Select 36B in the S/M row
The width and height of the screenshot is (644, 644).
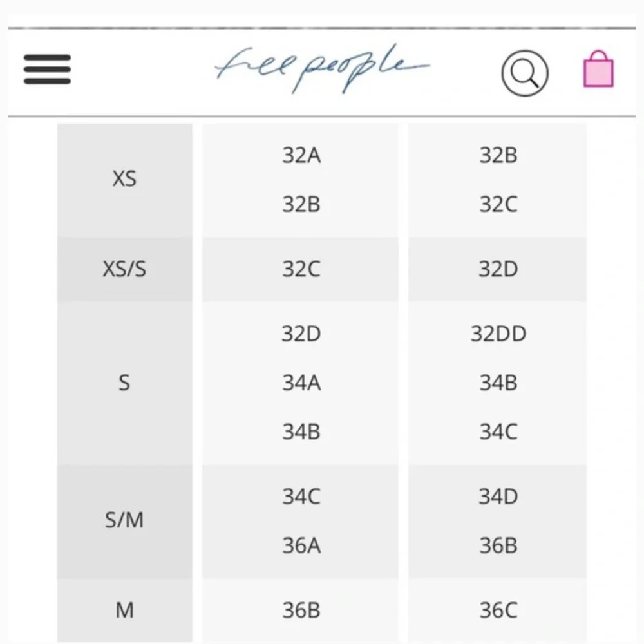point(498,545)
